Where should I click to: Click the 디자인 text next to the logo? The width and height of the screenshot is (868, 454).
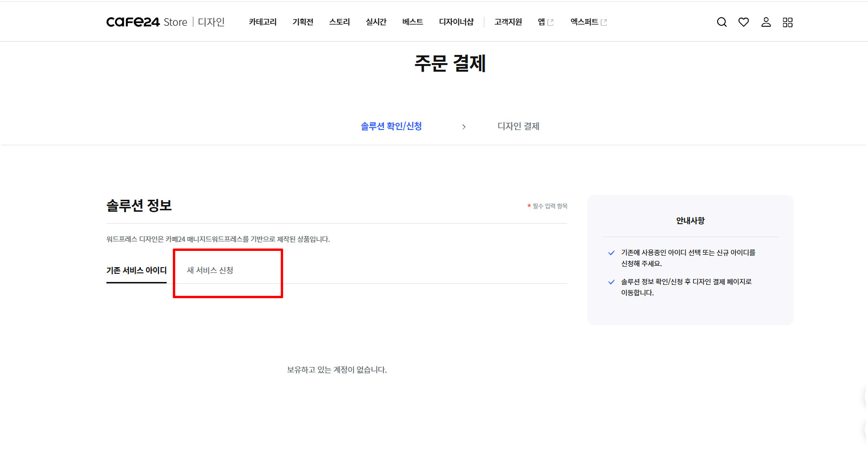(211, 22)
